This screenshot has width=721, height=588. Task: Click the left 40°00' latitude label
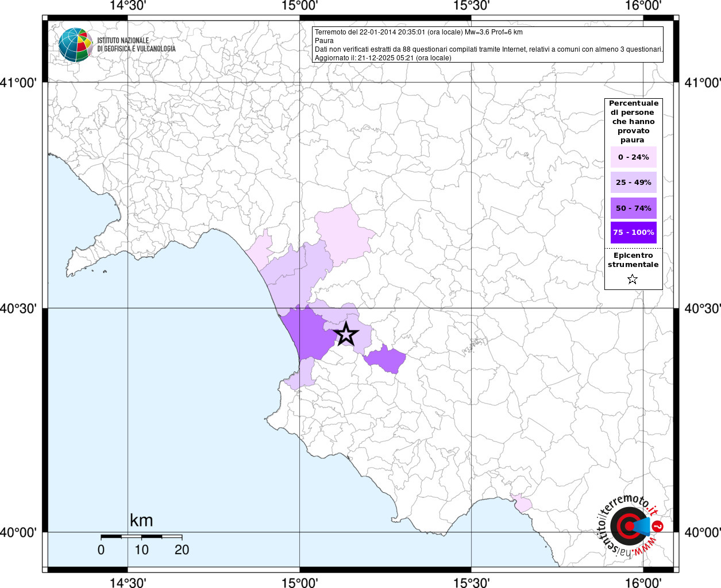18,533
